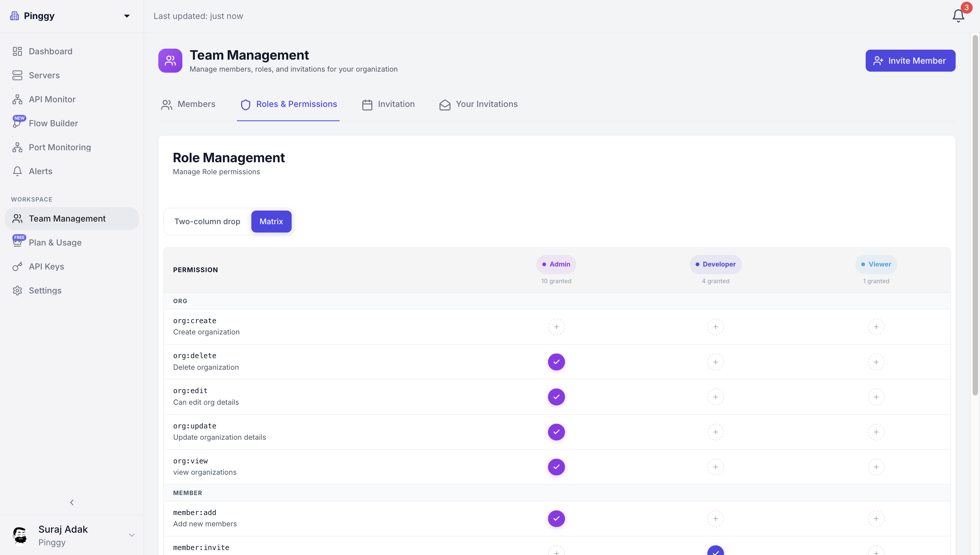Select the Matrix view button

(271, 222)
